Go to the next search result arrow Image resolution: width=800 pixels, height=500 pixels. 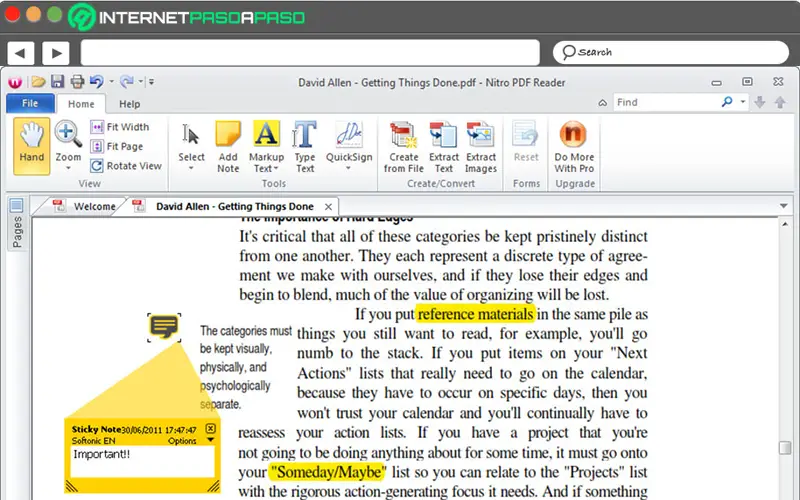[x=760, y=102]
